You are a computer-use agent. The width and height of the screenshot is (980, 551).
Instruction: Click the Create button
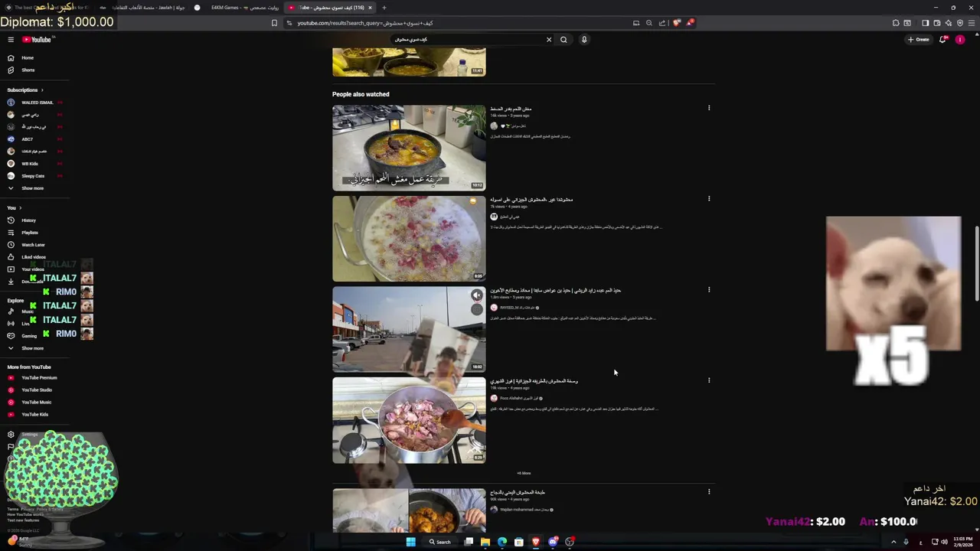(919, 40)
